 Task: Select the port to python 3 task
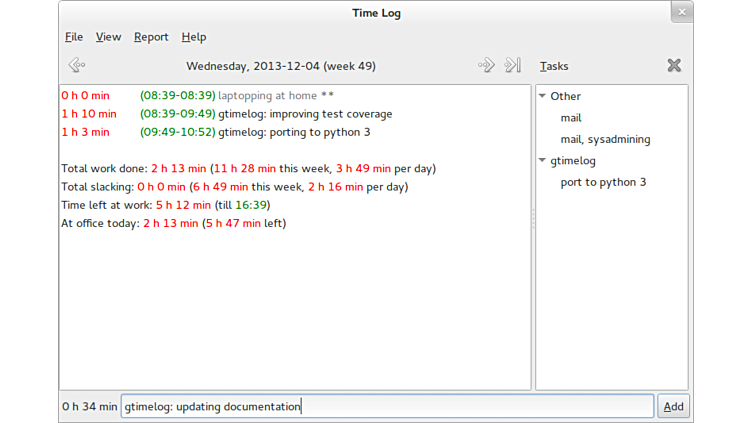tap(603, 182)
